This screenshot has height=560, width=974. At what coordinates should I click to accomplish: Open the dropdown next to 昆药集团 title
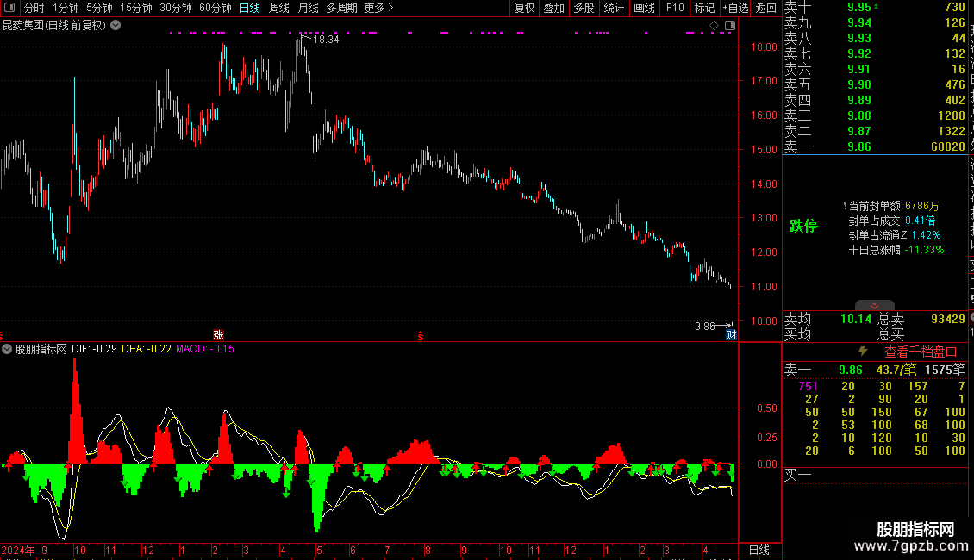(x=116, y=26)
